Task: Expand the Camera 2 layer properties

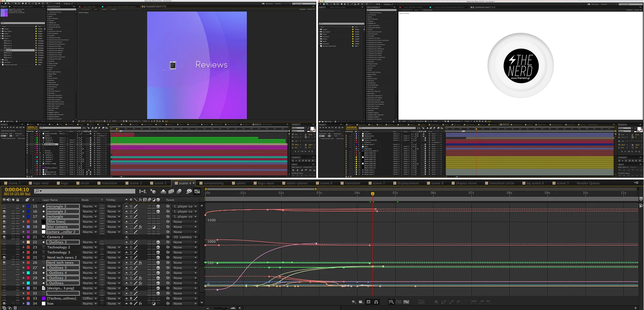Action: (x=23, y=237)
